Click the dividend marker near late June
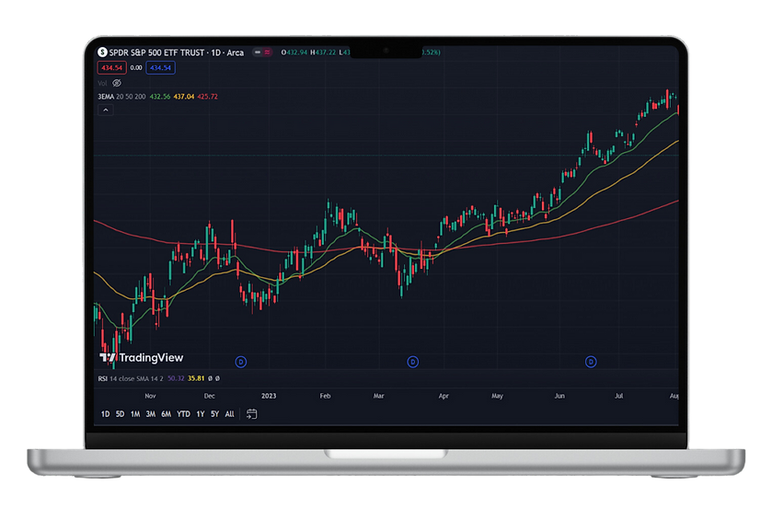This screenshot has height=532, width=772. pos(591,362)
